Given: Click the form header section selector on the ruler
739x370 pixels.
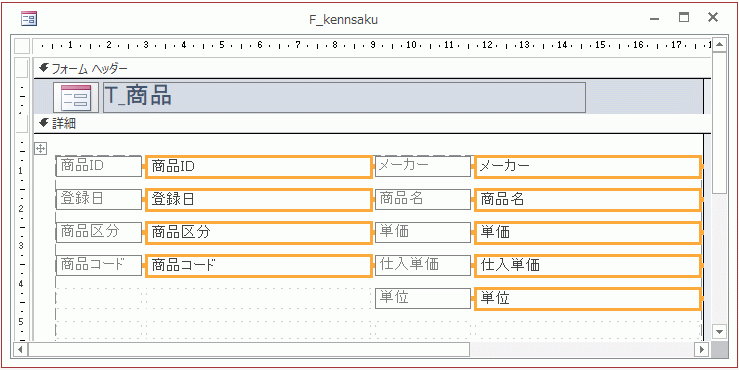Looking at the screenshot, I should [22, 69].
